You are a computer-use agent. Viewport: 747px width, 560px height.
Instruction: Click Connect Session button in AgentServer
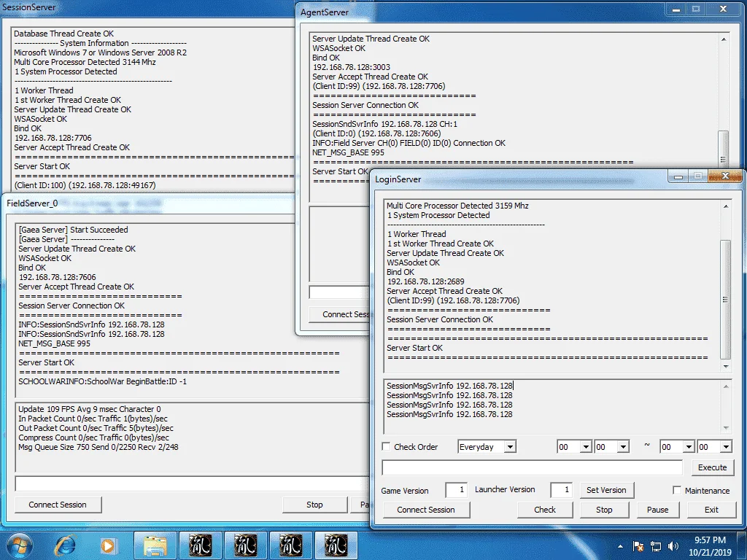pos(340,314)
